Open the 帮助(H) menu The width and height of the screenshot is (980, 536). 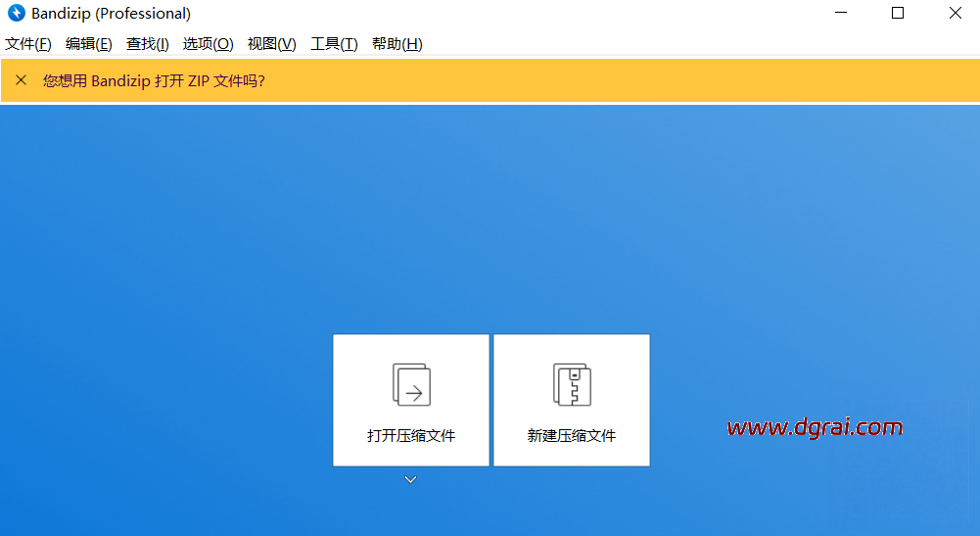pyautogui.click(x=397, y=44)
